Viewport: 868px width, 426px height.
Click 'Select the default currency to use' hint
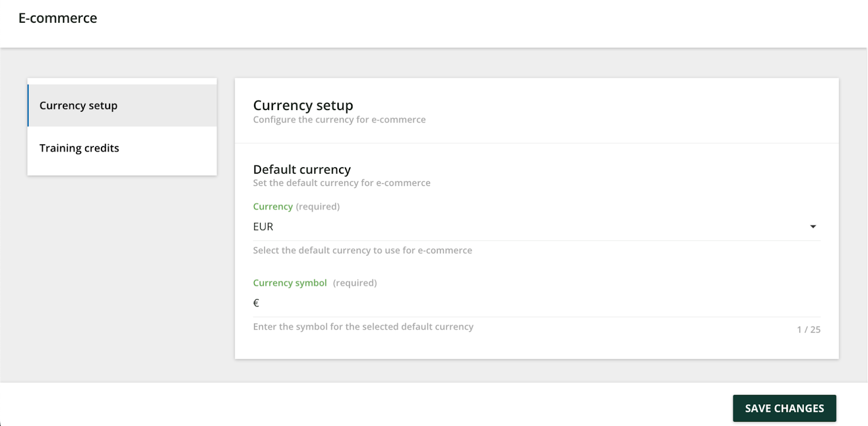pyautogui.click(x=362, y=250)
